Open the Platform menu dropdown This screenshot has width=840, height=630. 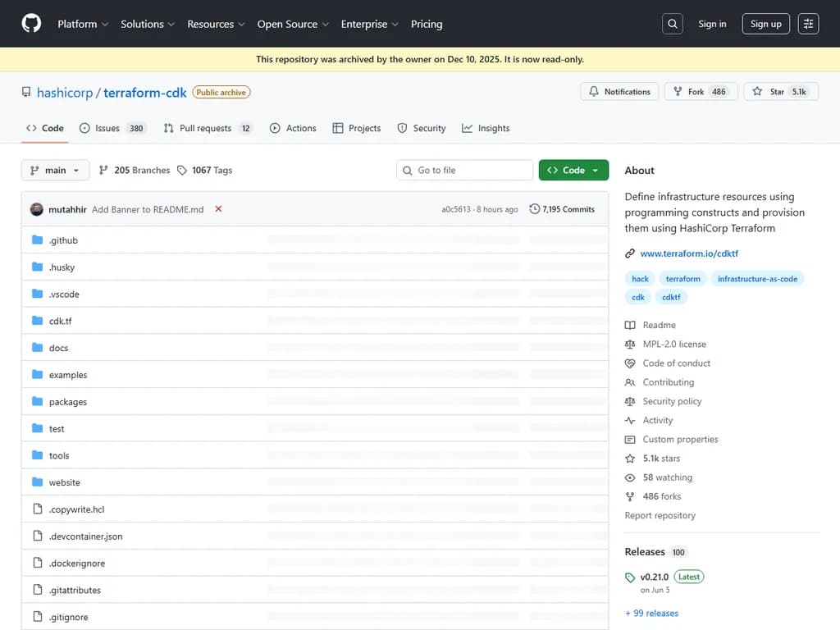82,24
